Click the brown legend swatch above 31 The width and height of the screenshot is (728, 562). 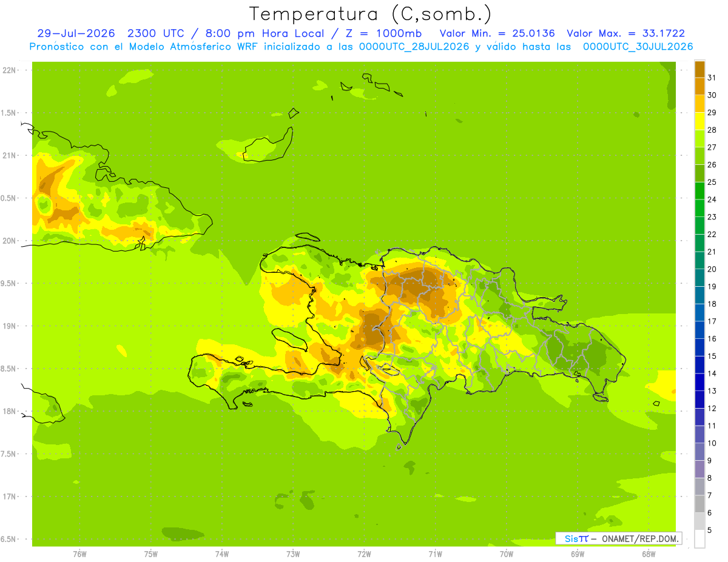[699, 69]
